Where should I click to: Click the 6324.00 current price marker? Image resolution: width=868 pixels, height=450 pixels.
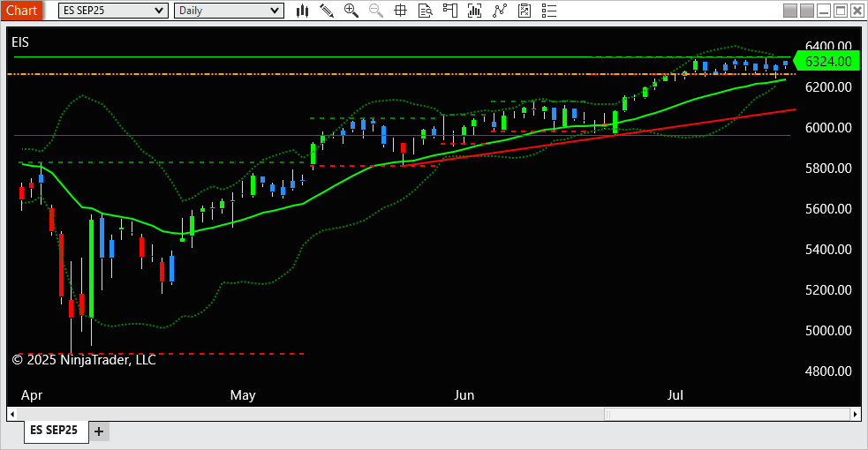[827, 62]
